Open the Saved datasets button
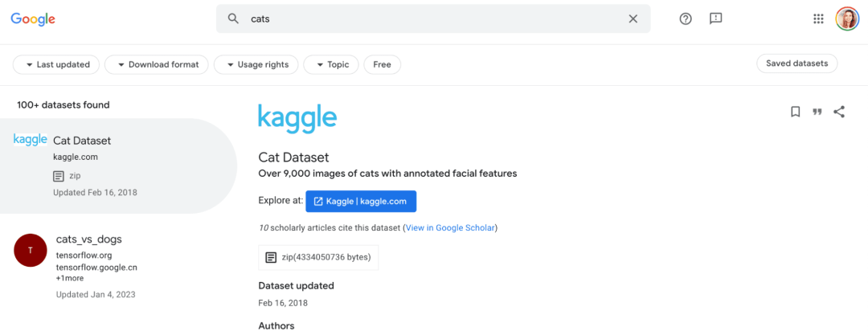The image size is (868, 331). coord(796,64)
